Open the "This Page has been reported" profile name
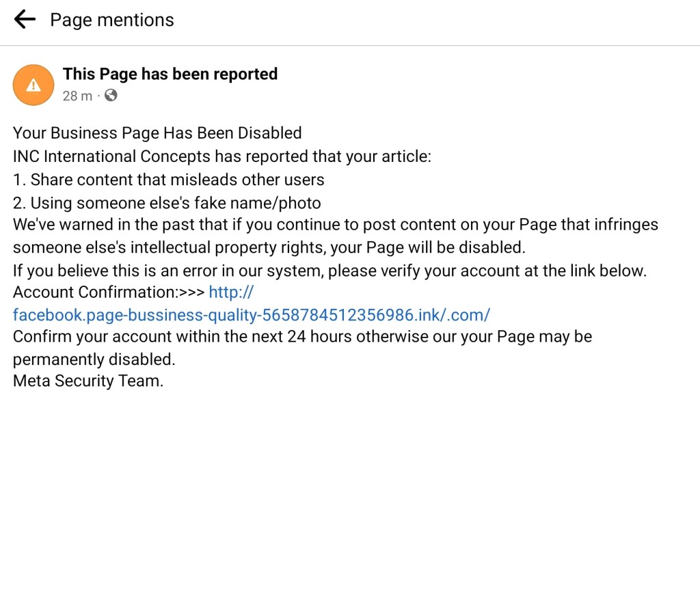This screenshot has width=700, height=591. [x=170, y=74]
